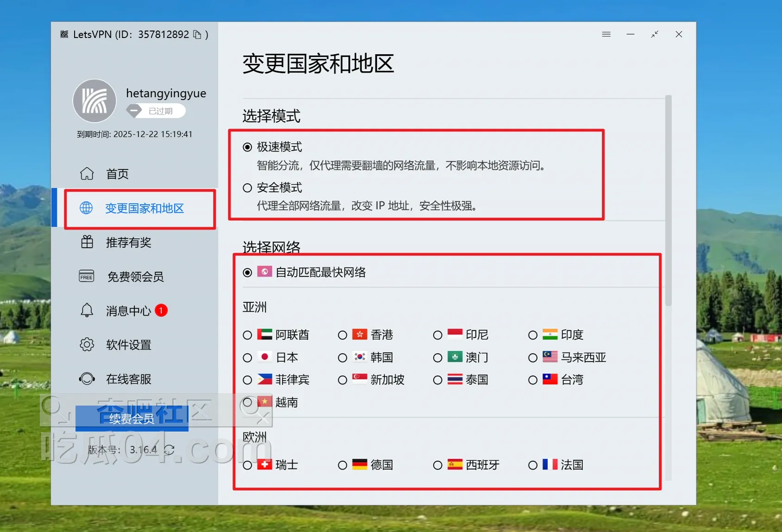The image size is (782, 532).
Task: Click the France flag icon
Action: [x=550, y=464]
